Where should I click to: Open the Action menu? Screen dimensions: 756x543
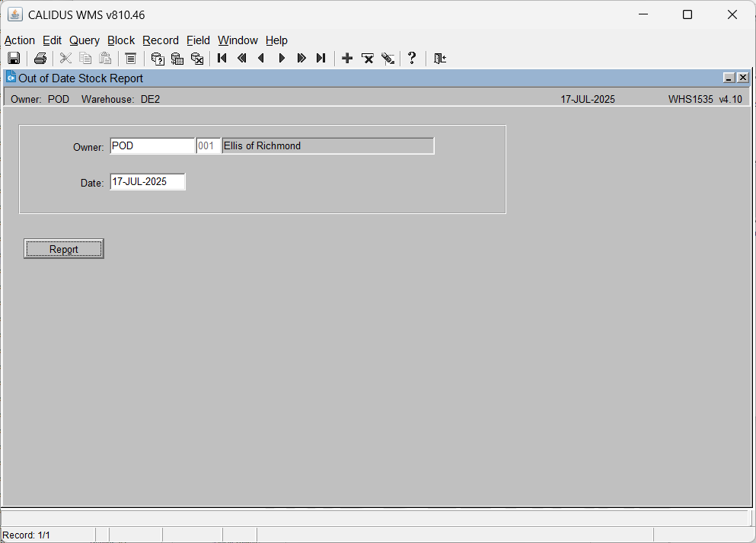(20, 40)
